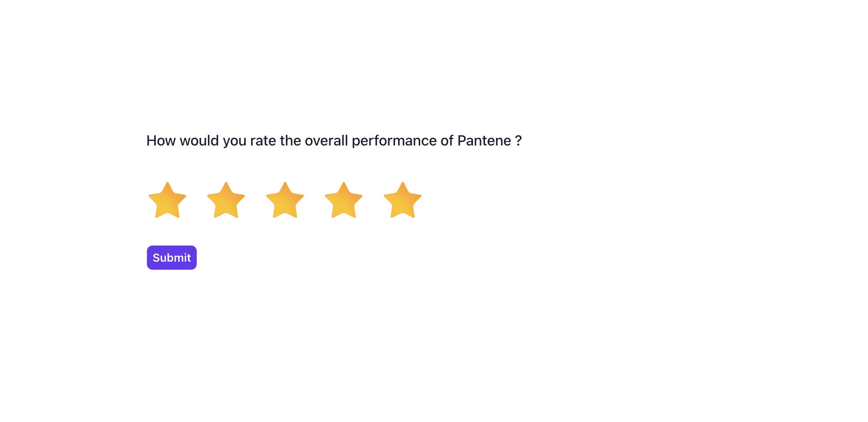The image size is (868, 422).
Task: Click the third star
Action: pos(285,201)
